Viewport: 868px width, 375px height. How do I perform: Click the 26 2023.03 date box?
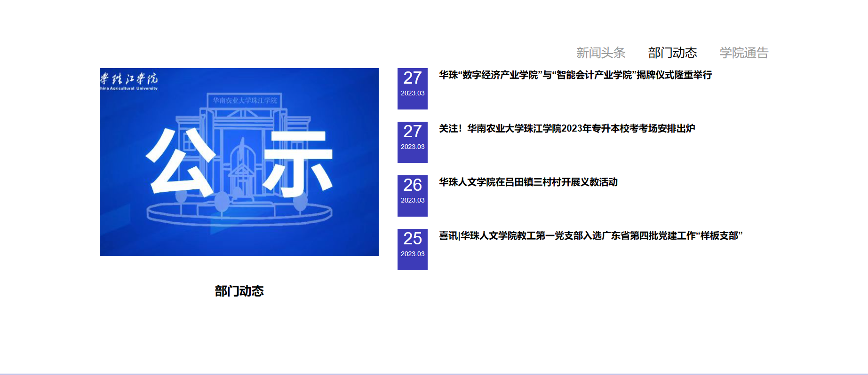413,196
